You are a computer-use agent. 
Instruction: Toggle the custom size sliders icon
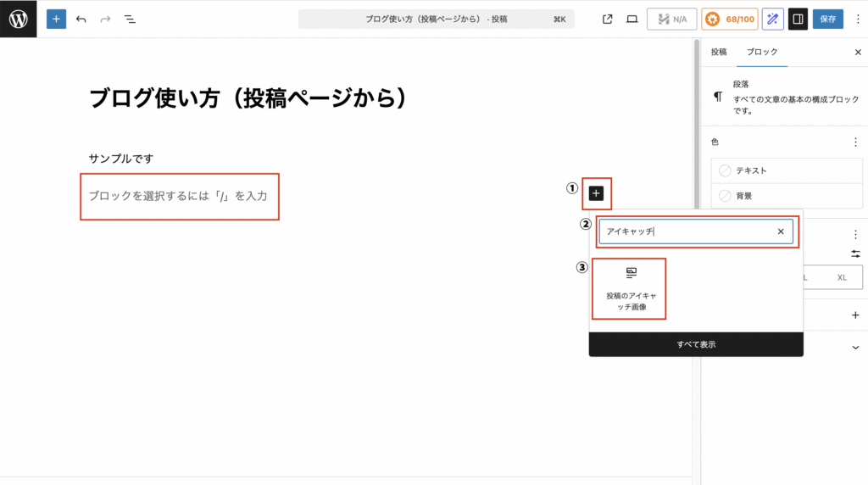[x=855, y=254]
